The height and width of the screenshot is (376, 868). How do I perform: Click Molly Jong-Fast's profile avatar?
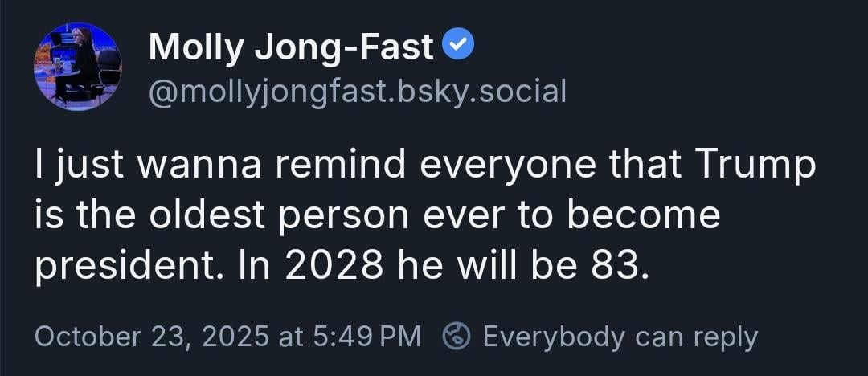click(x=77, y=67)
